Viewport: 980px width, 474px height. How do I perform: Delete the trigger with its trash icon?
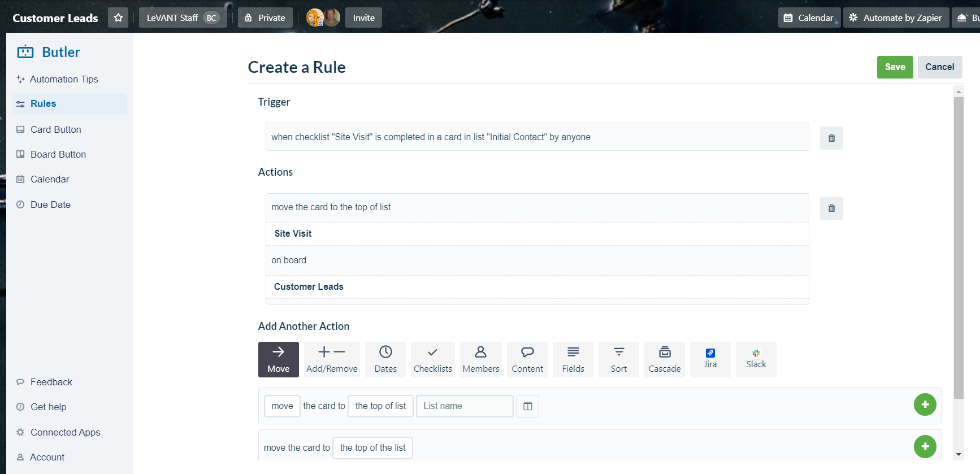831,138
